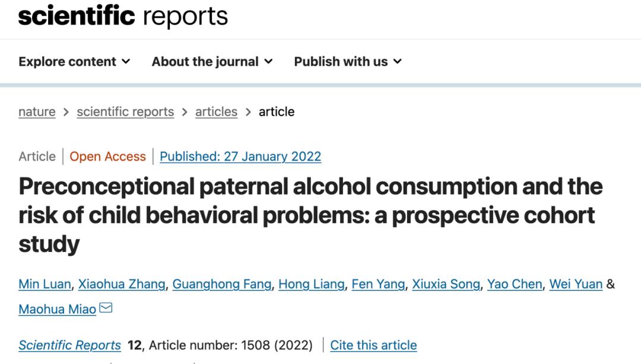Click the Published: 27 January 2022 link

tap(240, 157)
